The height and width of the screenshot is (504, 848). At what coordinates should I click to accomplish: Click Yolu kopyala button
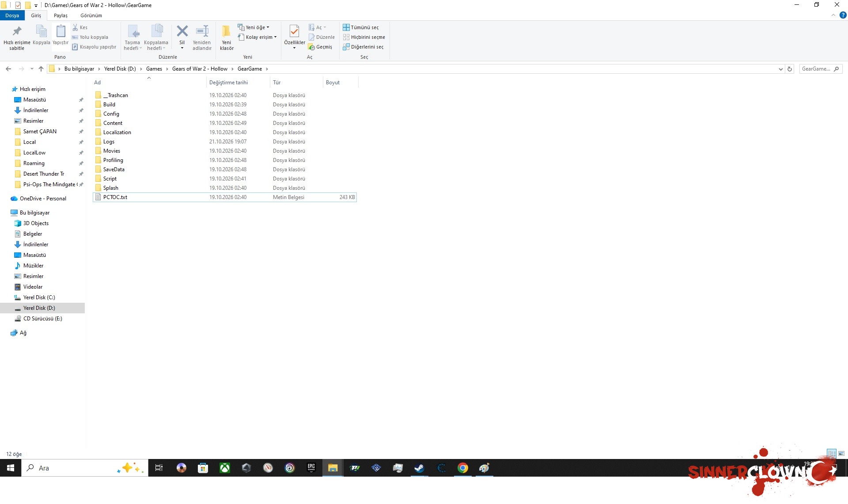90,37
